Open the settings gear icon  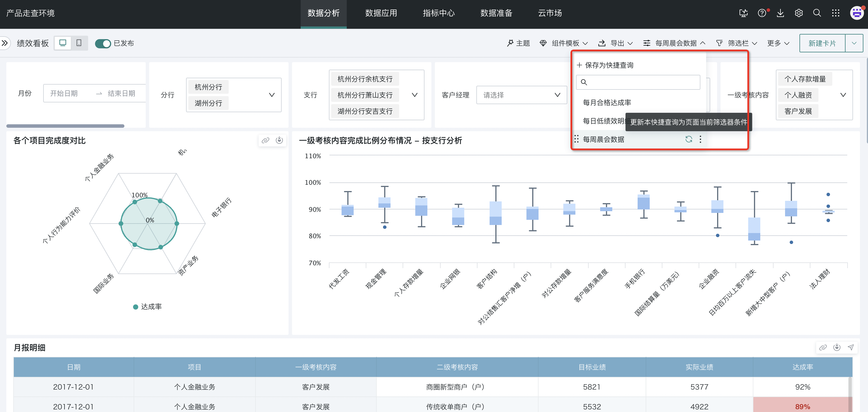799,13
